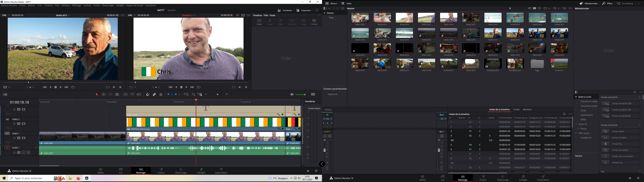644x182 pixels.
Task: Go to the Fusion page
Action: (161, 171)
